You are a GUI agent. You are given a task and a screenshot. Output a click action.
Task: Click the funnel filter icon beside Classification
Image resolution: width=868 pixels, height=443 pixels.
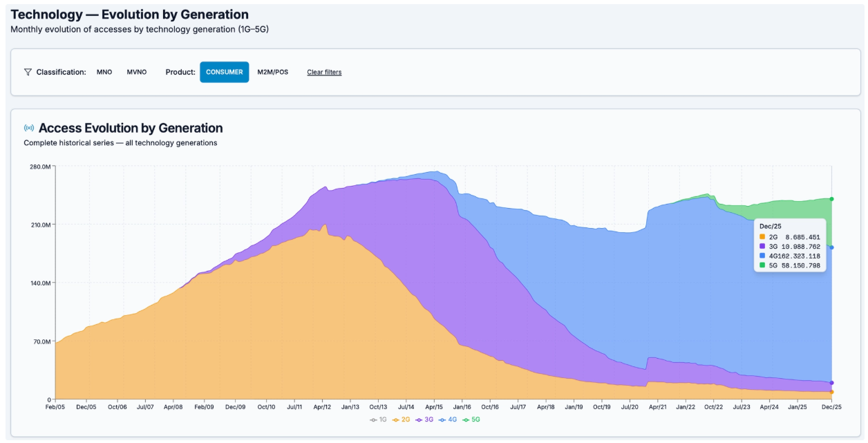click(x=28, y=72)
